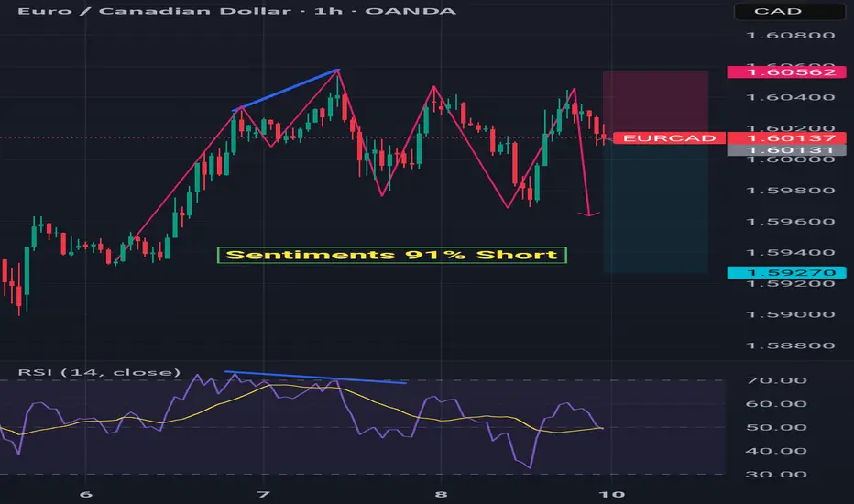Select the 'Sentiments 91% Short' text label

391,255
